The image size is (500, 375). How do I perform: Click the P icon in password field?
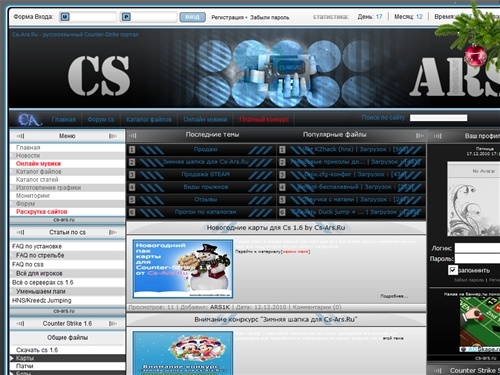[x=126, y=17]
